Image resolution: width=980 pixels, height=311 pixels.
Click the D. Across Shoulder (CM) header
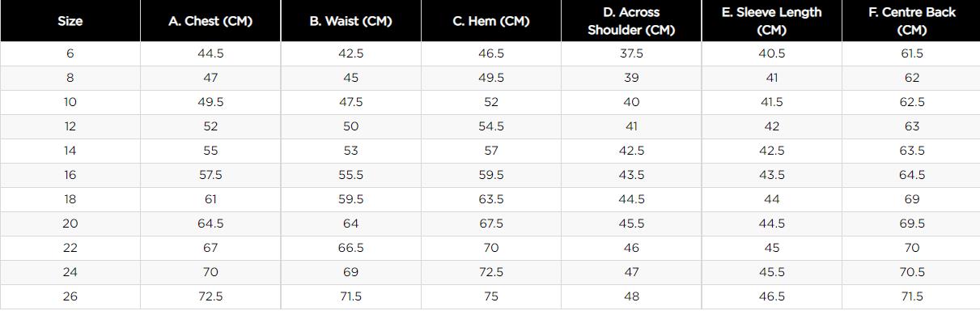tap(631, 21)
